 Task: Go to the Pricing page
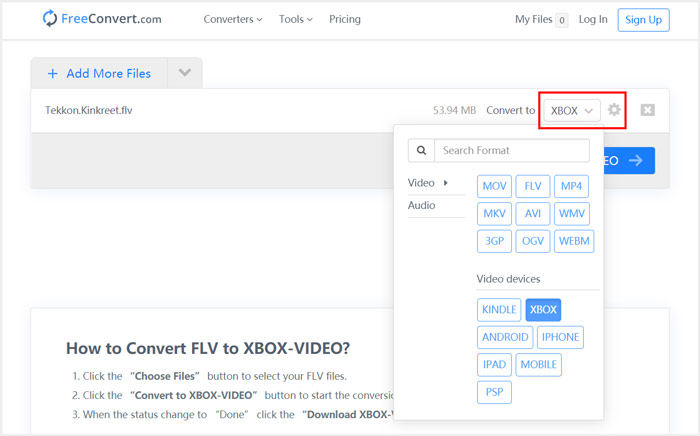345,19
